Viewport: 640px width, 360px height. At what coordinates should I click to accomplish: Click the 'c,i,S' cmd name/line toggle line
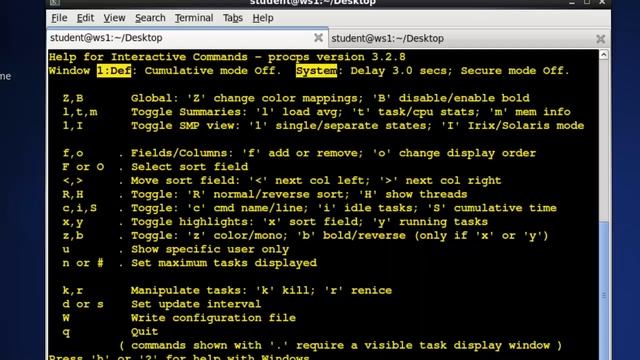pos(309,208)
